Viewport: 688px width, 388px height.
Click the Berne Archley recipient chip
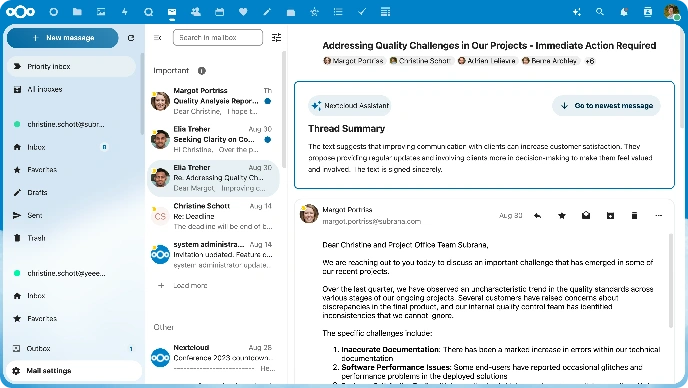pyautogui.click(x=550, y=61)
